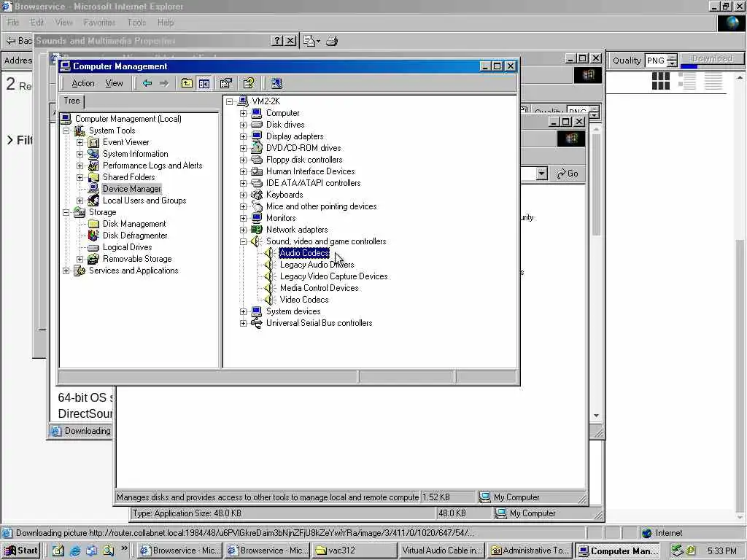Switch to Administrative Tools taskbar button
Screen dimensions: 747x560
[x=530, y=551]
